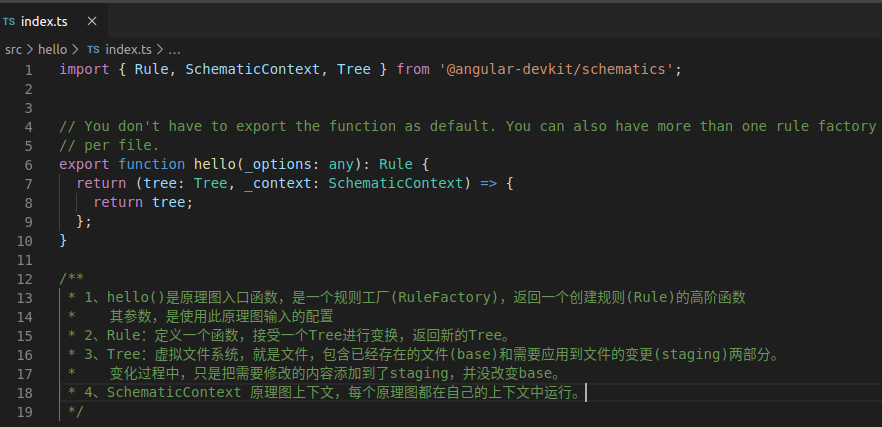The height and width of the screenshot is (427, 882).
Task: Click line number 6 in the gutter
Action: click(x=28, y=165)
